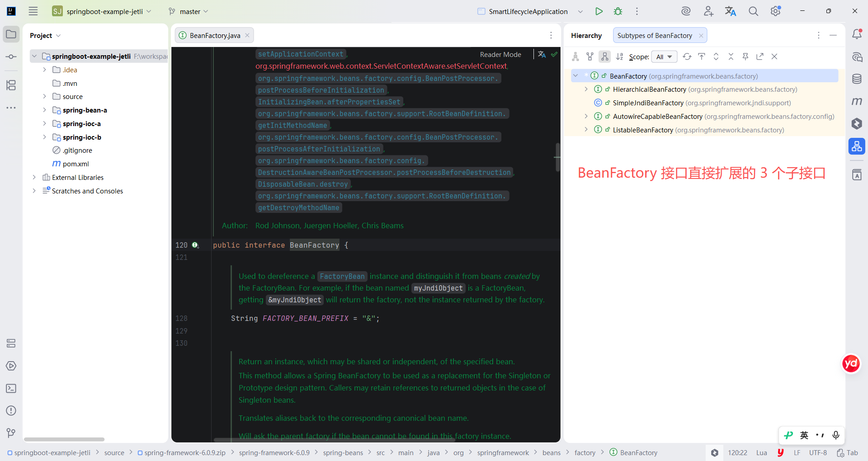Export hierarchy to text file
The width and height of the screenshot is (868, 461).
(x=760, y=56)
